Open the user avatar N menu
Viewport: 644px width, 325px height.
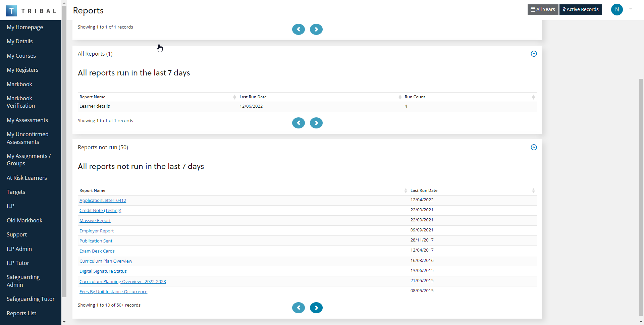tap(616, 10)
